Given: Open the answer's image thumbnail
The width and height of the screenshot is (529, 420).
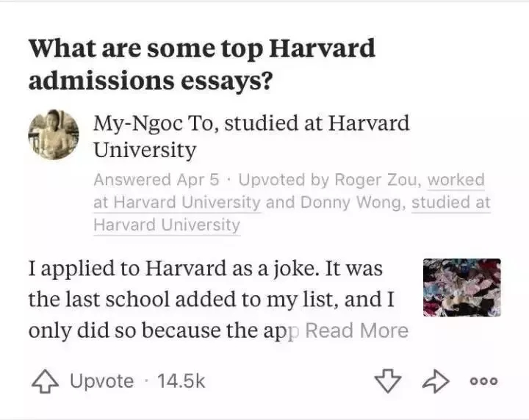Looking at the screenshot, I should pyautogui.click(x=462, y=288).
